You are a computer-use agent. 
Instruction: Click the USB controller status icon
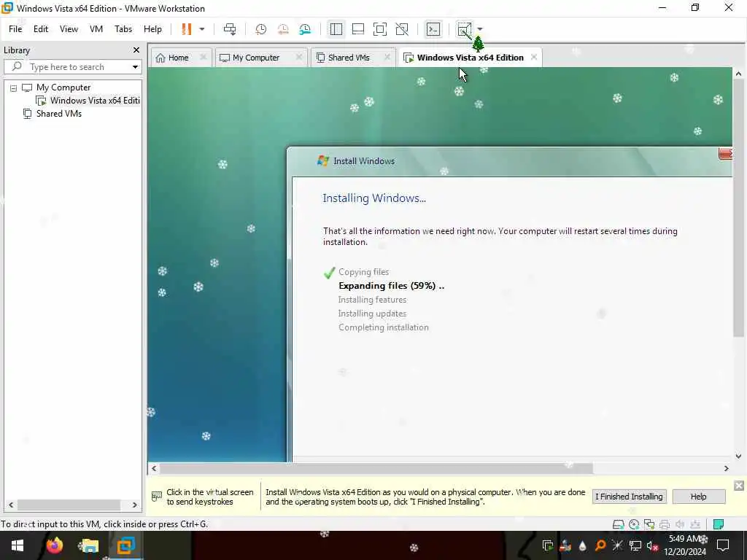coord(695,525)
